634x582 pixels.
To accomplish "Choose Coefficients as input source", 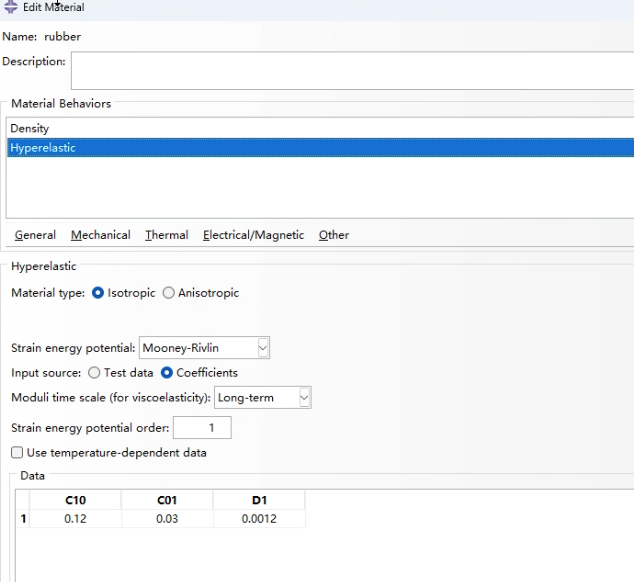I will [167, 372].
